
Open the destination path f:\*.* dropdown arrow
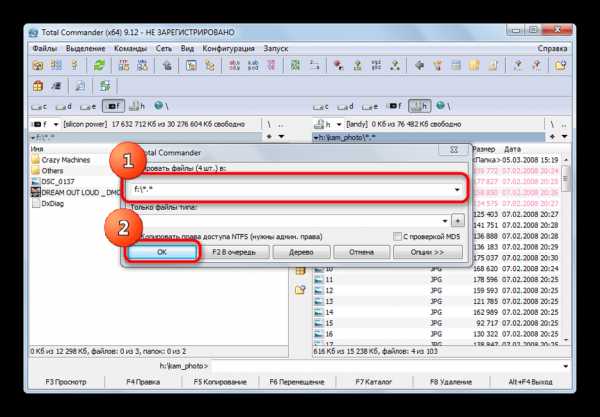(457, 189)
